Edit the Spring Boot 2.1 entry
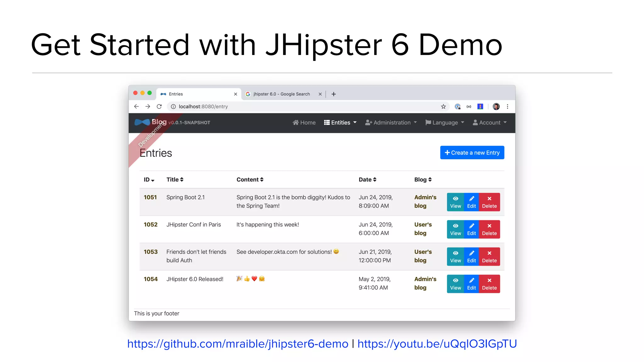The width and height of the screenshot is (644, 362). (471, 202)
